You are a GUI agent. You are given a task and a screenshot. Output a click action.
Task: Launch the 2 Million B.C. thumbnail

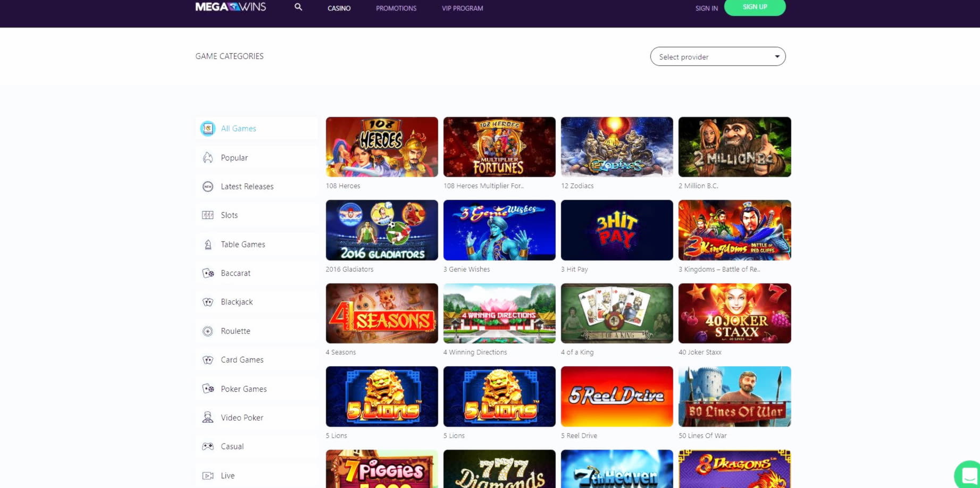click(735, 147)
